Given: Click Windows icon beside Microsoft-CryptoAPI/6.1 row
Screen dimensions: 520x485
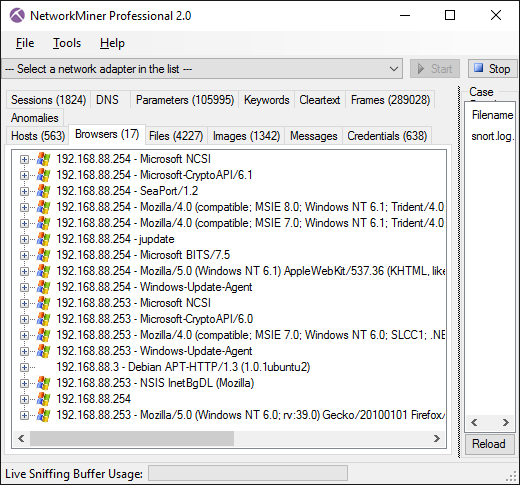Looking at the screenshot, I should (43, 175).
